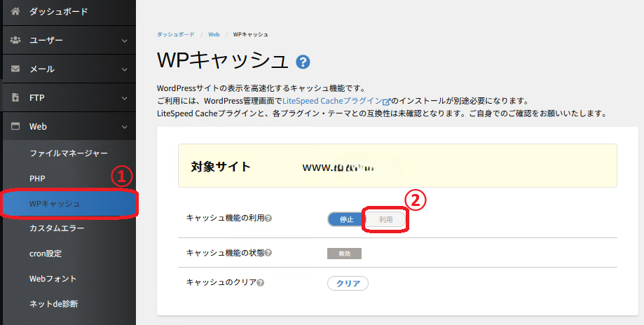Click the メール sidebar label
Viewport: 644px width, 325px height.
tap(42, 69)
